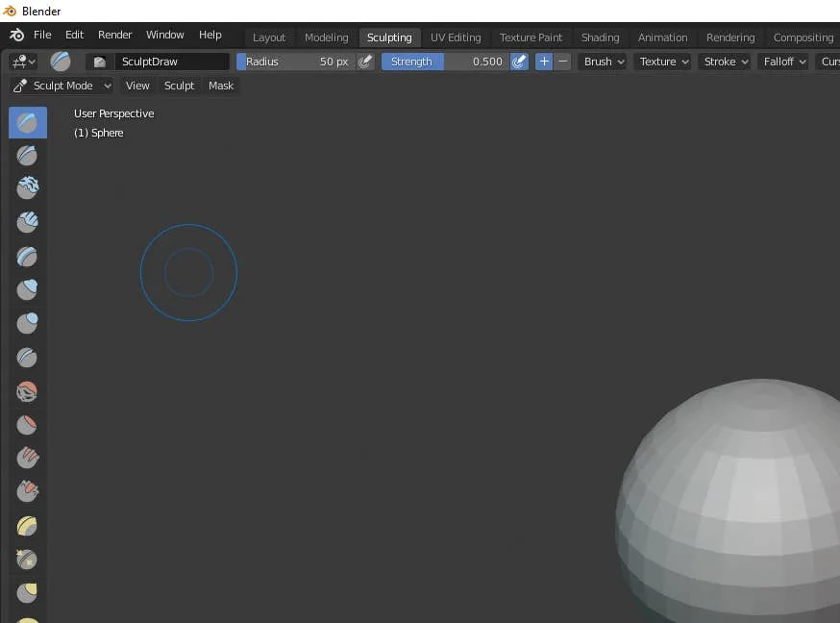Activate the Flatten brush tool
Screen dimensions: 840x623
[27, 424]
